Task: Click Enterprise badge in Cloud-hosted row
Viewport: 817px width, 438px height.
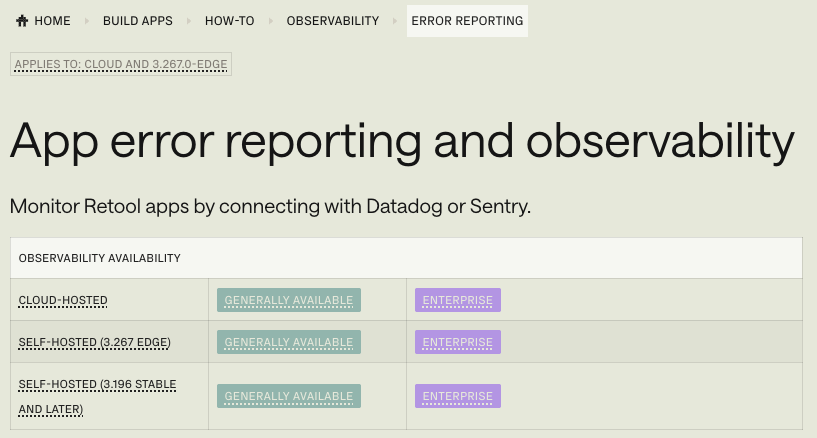Action: coord(457,300)
